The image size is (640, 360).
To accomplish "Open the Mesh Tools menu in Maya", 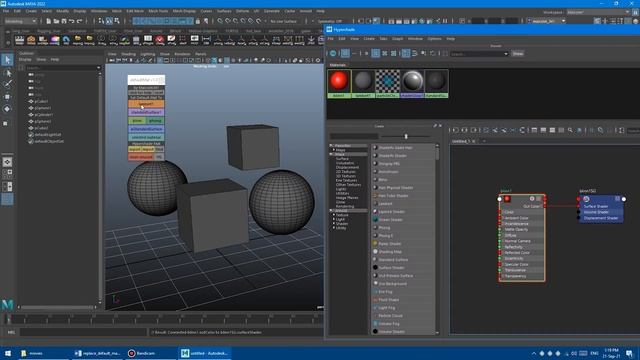I will coord(158,11).
